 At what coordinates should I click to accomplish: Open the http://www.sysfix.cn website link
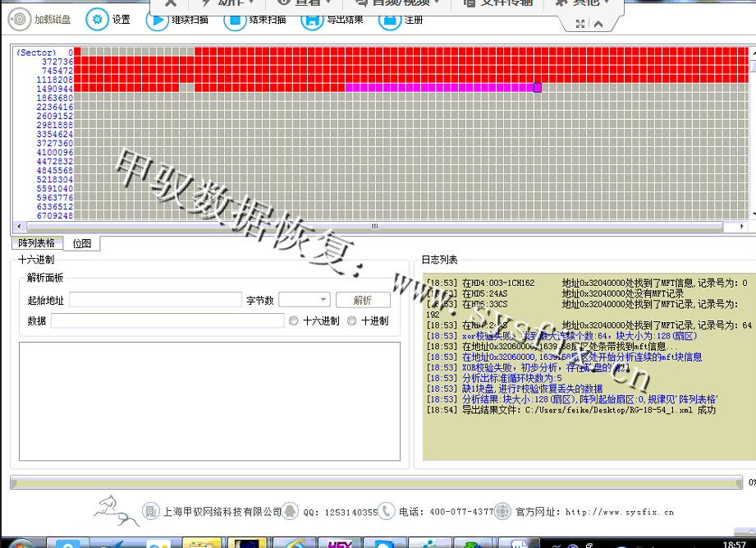620,512
